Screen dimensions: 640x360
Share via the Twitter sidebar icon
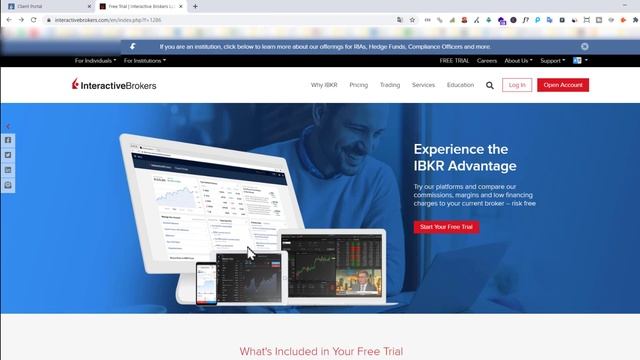(8, 155)
